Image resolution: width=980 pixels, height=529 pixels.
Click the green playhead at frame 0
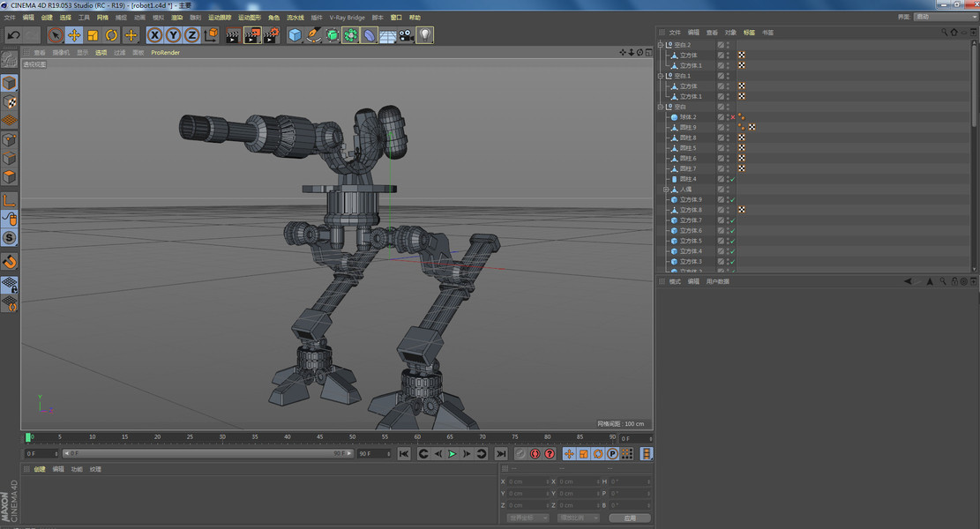(x=28, y=437)
